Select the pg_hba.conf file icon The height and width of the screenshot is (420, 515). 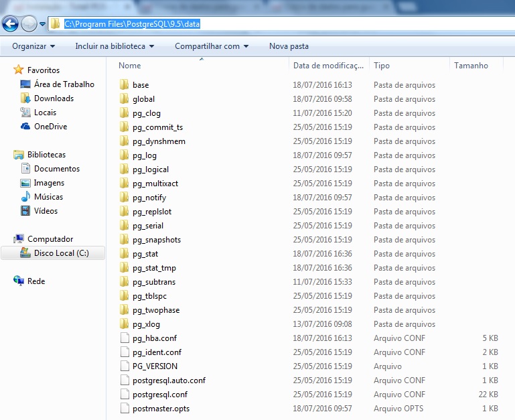click(x=125, y=338)
